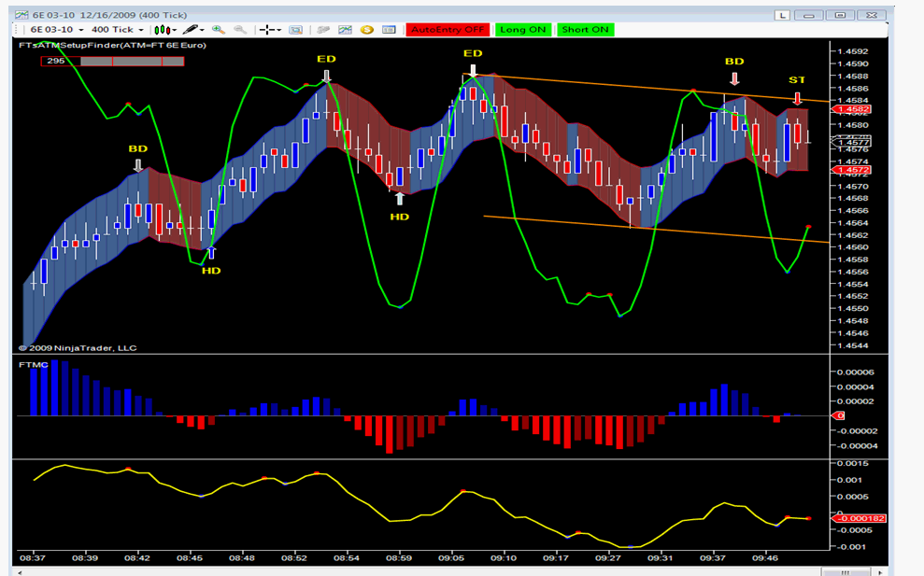Image resolution: width=924 pixels, height=576 pixels.
Task: Click the 08:37 time axis label
Action: tap(33, 557)
